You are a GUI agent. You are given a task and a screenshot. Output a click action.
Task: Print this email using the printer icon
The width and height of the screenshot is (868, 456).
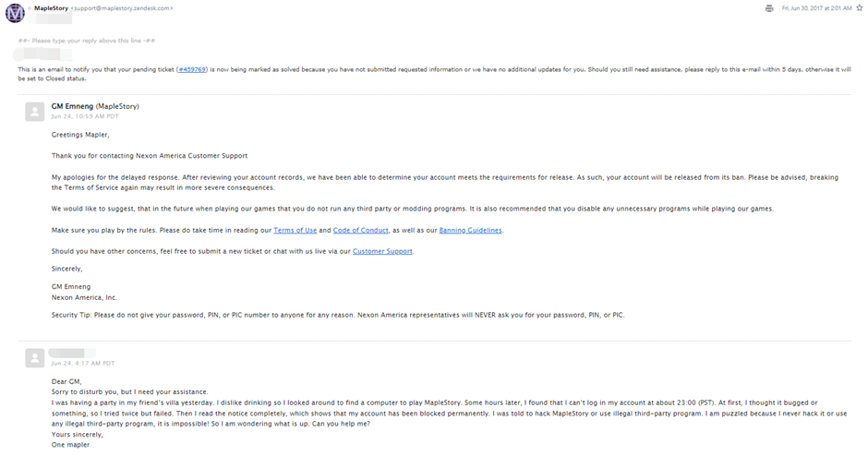769,8
